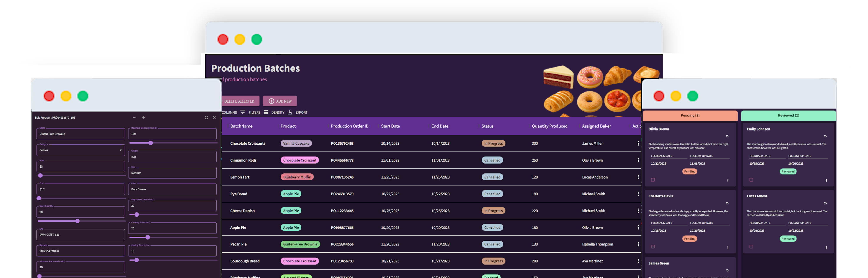
Task: Adjust the Cooking Time slider handle
Action: tap(148, 238)
